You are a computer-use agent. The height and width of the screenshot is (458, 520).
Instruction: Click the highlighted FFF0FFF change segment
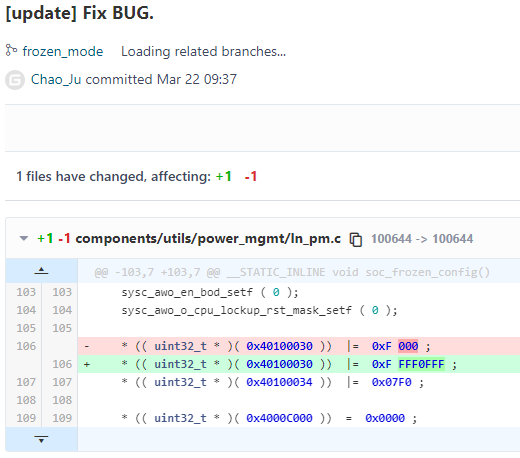[421, 364]
